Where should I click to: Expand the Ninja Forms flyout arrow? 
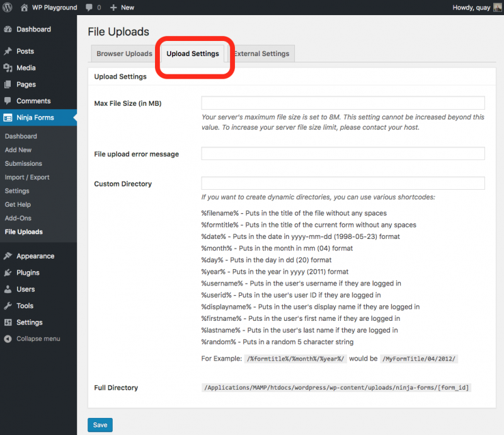pyautogui.click(x=75, y=117)
